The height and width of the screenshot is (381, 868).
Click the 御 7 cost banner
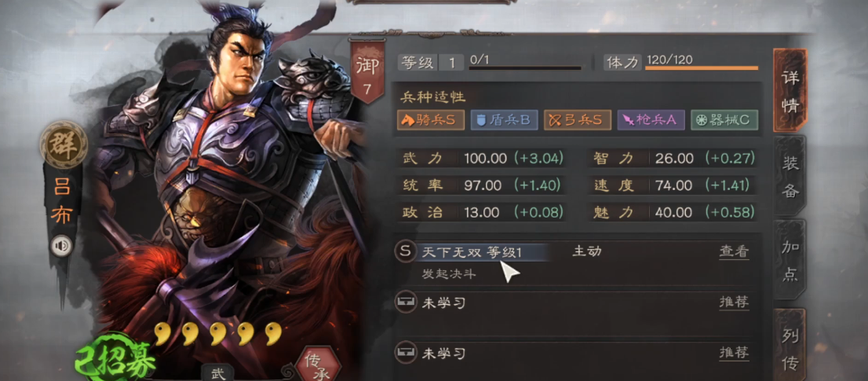coord(365,71)
